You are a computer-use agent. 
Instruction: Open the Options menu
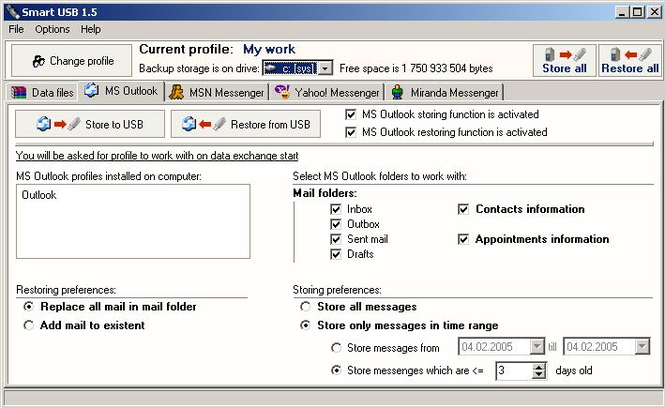tap(52, 29)
